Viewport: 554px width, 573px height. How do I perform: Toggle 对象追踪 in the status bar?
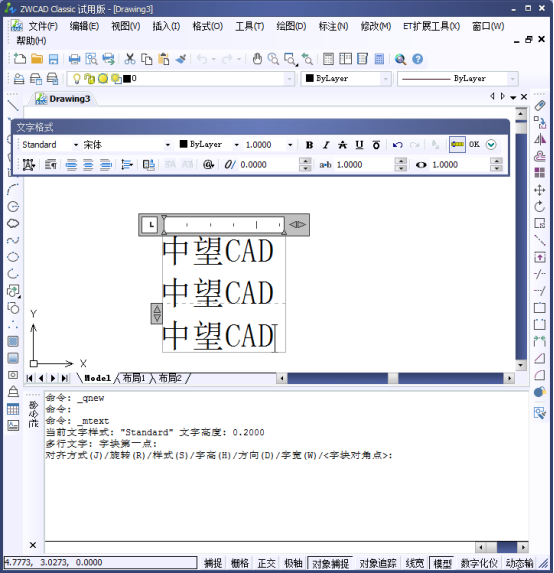(x=378, y=563)
